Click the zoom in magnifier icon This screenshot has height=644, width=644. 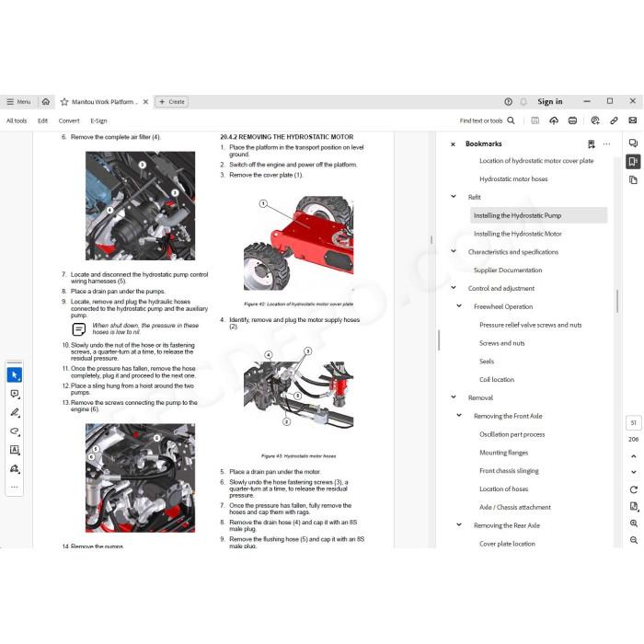click(633, 523)
